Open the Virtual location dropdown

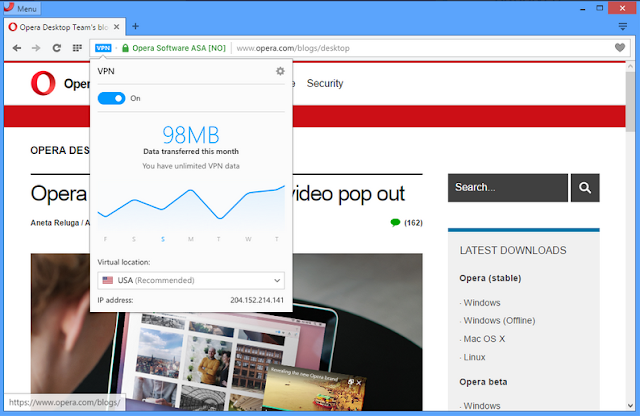click(191, 280)
